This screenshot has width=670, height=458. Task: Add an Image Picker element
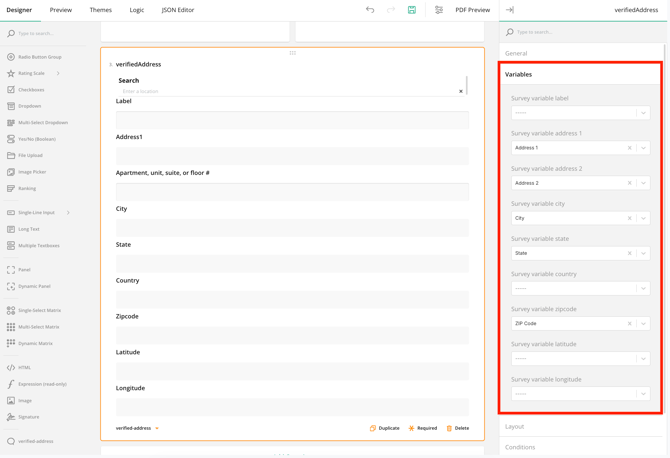pos(26,172)
